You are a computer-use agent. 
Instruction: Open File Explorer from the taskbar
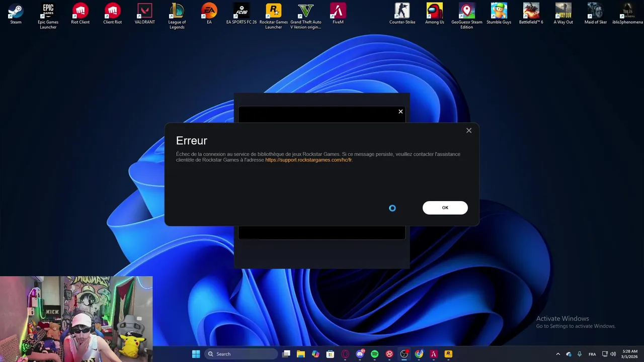(300, 354)
